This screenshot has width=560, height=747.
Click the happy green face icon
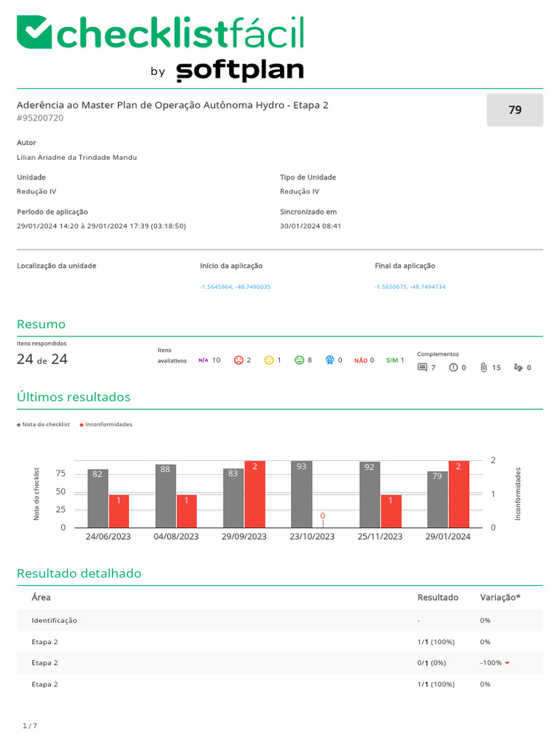pos(300,360)
